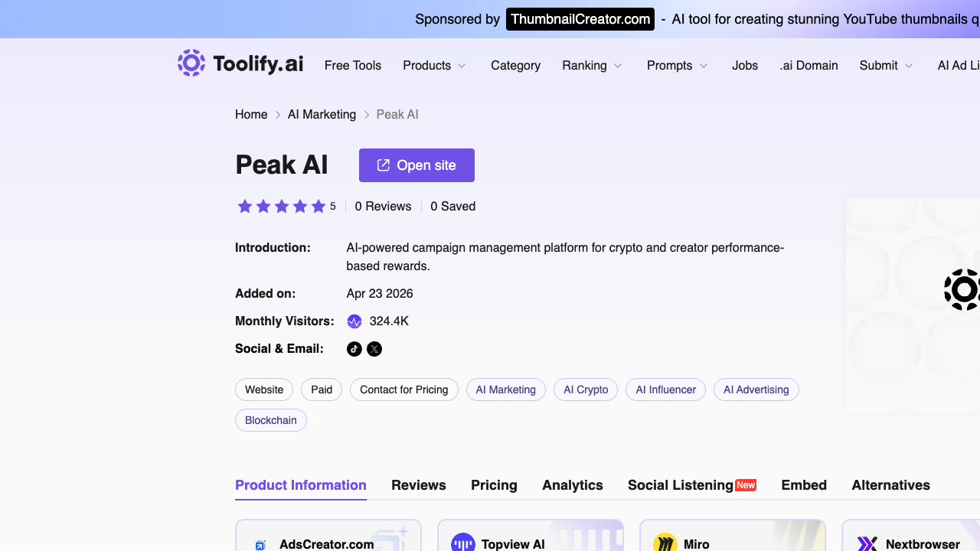Image resolution: width=980 pixels, height=551 pixels.
Task: Expand the Submit dropdown menu
Action: [x=887, y=66]
